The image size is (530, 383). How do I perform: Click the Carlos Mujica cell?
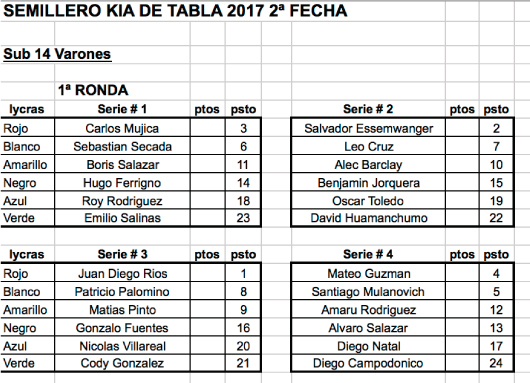point(122,128)
